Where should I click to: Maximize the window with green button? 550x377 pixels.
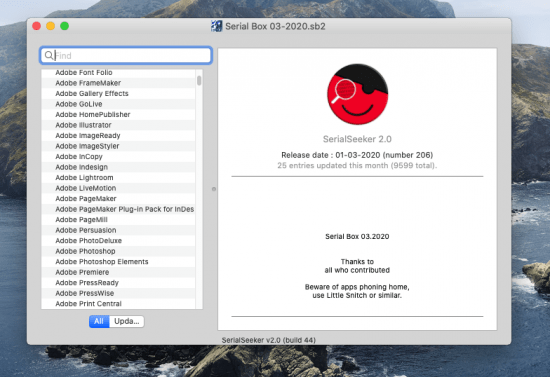(65, 26)
